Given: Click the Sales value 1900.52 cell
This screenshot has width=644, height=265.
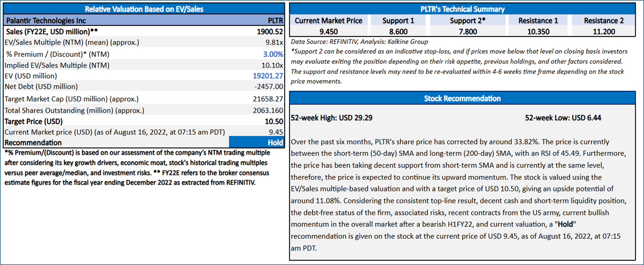Looking at the screenshot, I should [269, 31].
